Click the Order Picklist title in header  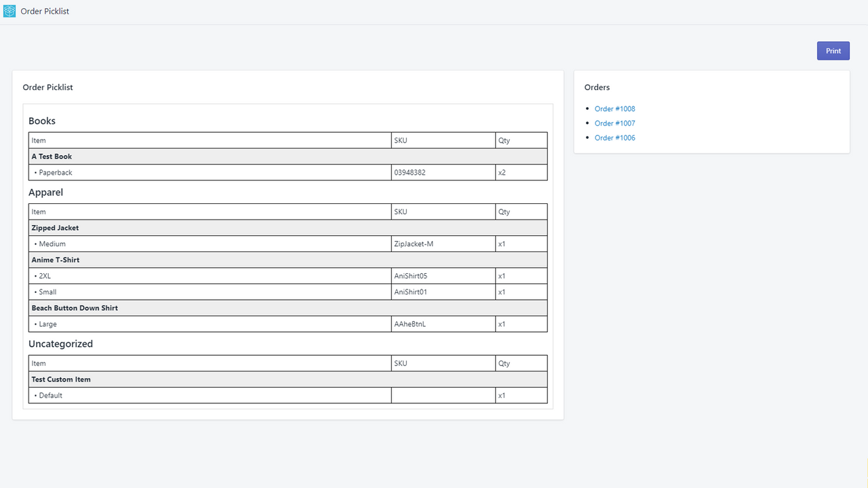tap(45, 12)
